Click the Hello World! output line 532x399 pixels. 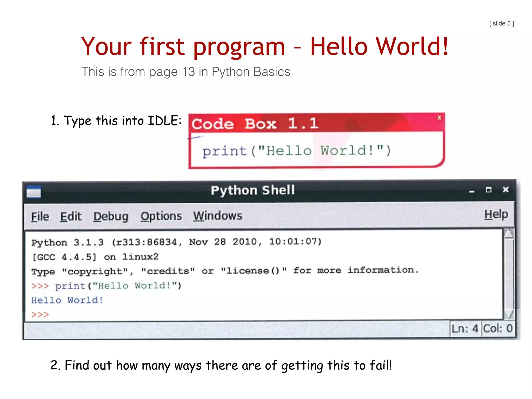(x=67, y=300)
